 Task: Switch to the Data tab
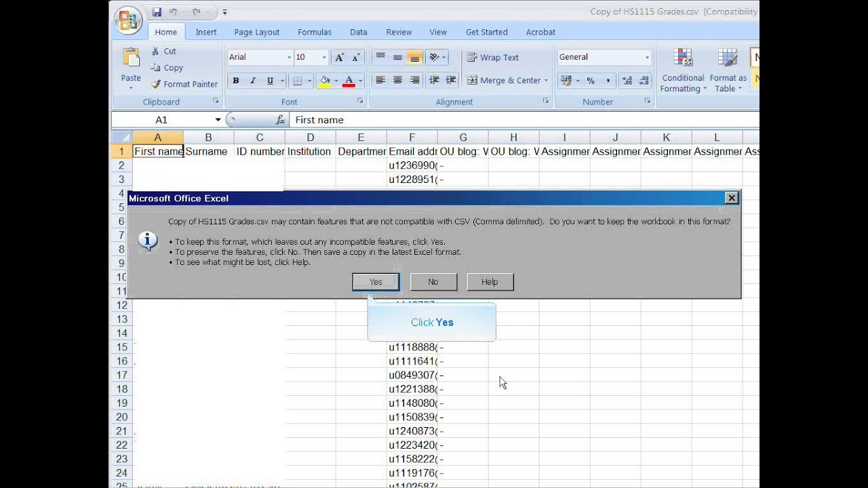359,32
